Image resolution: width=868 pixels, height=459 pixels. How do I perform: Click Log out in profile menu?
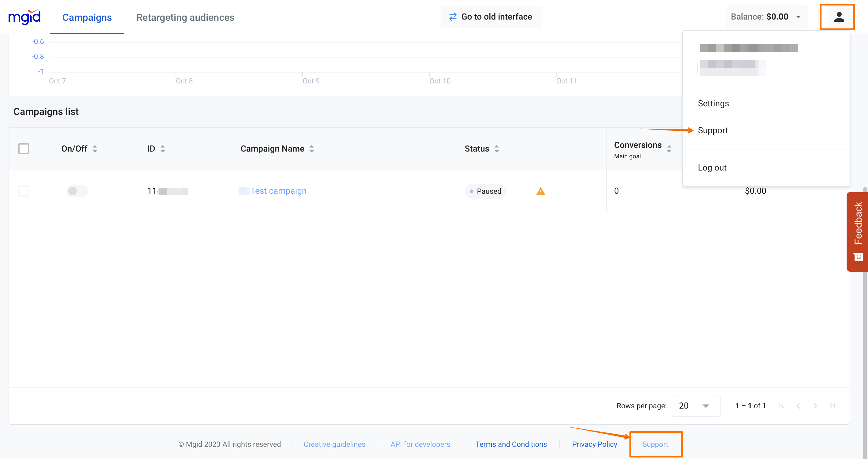[x=712, y=168]
